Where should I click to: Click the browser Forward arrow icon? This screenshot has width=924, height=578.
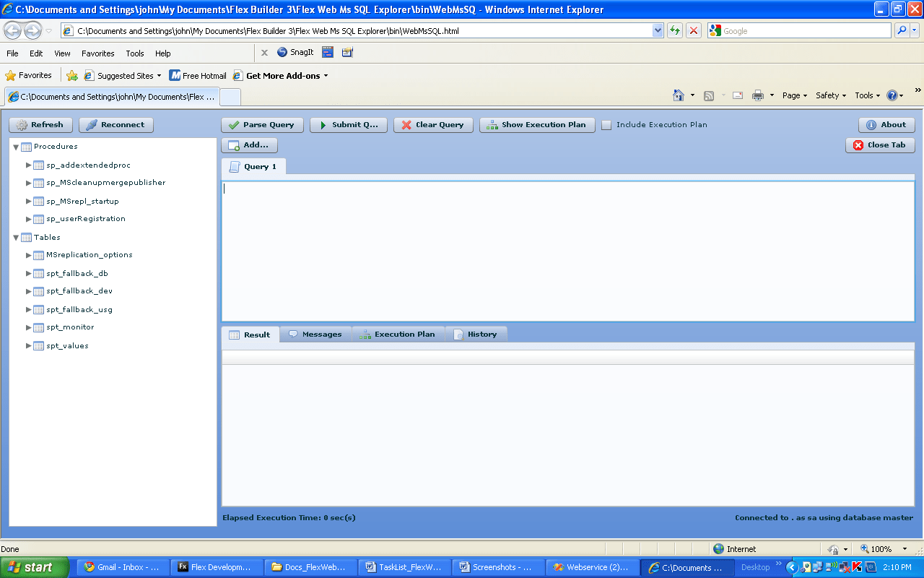(33, 30)
